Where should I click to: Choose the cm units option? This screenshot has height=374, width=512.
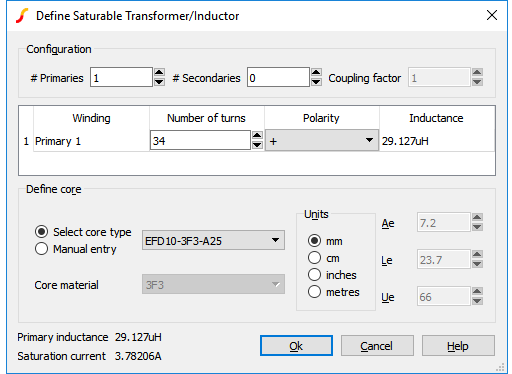point(314,258)
